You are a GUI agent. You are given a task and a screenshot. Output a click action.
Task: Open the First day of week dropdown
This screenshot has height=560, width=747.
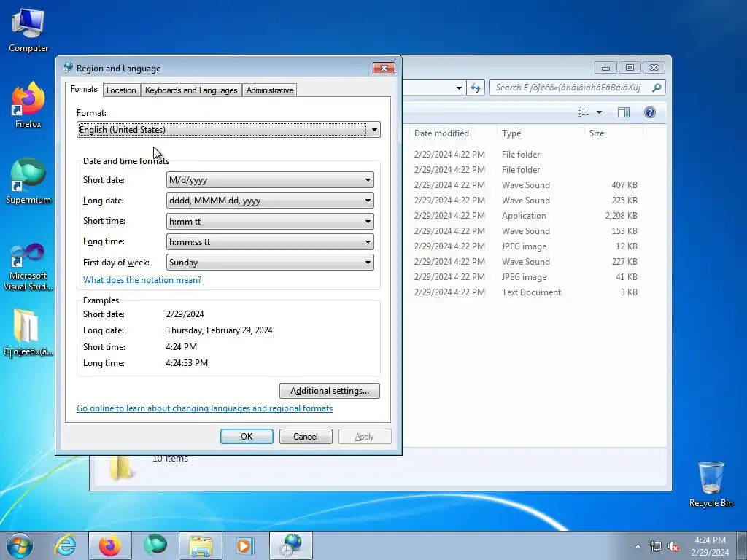coord(270,262)
